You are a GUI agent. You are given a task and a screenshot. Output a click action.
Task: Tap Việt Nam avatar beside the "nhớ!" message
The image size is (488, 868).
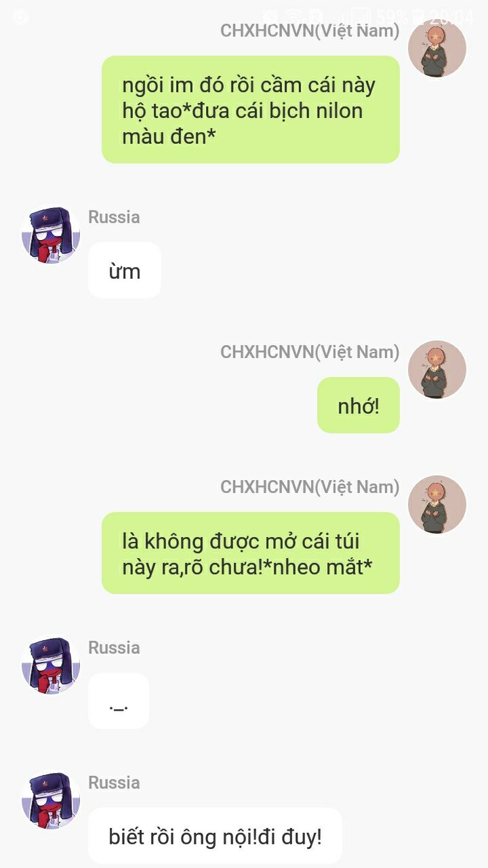pos(437,370)
